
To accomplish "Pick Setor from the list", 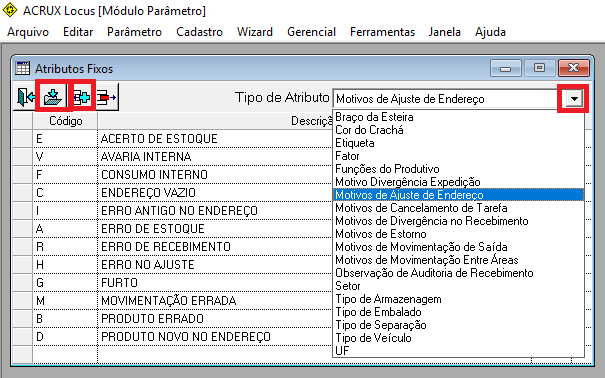I will 458,286.
